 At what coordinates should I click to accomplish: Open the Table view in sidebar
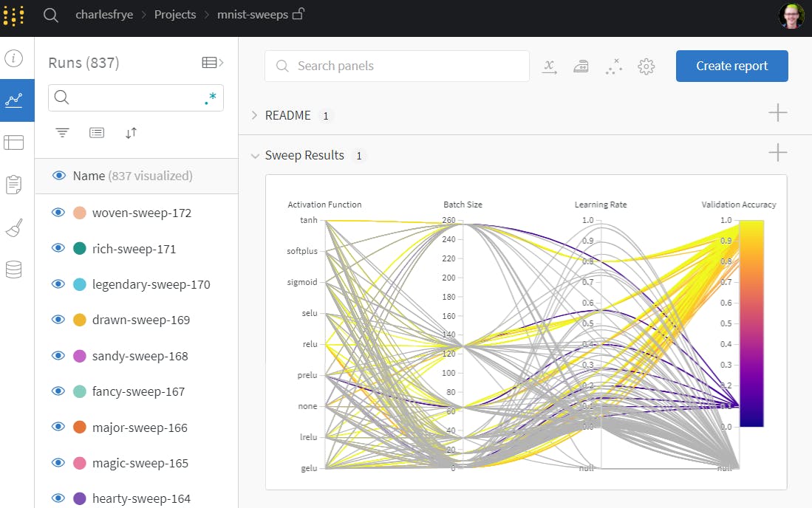pyautogui.click(x=14, y=143)
